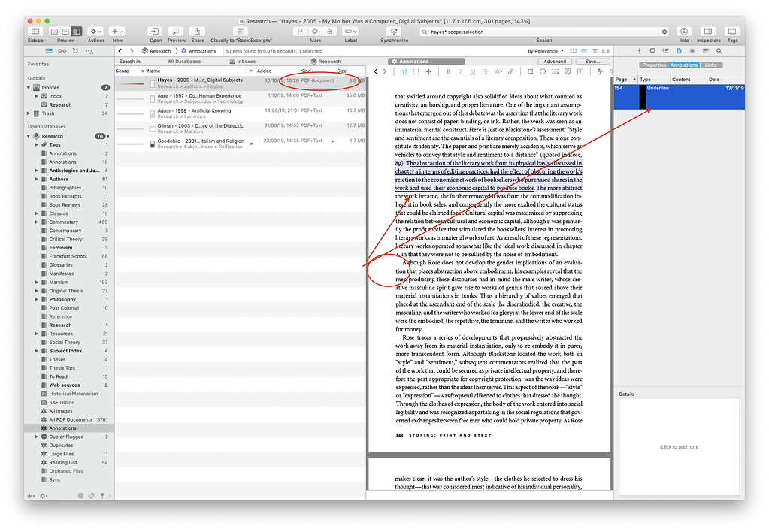Click the 'Click to add note' details field
This screenshot has height=532, width=769.
[679, 447]
